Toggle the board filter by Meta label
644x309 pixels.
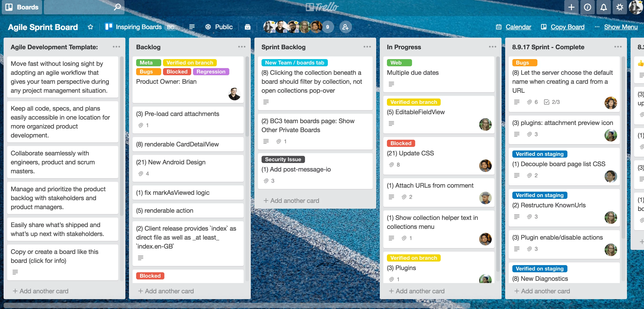(146, 62)
